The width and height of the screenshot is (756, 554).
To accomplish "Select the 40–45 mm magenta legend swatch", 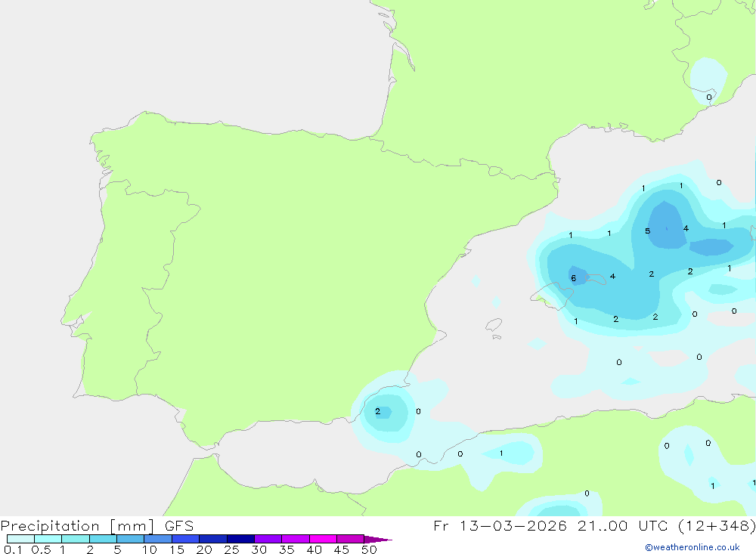I will (x=323, y=539).
